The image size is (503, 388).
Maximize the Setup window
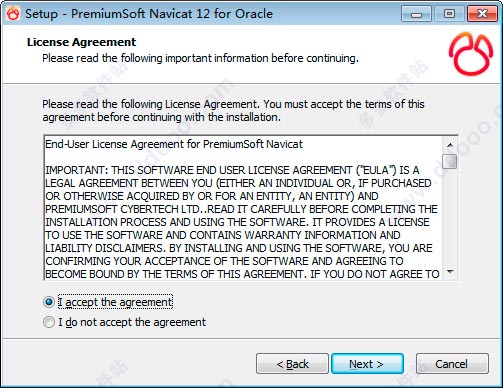(x=449, y=14)
